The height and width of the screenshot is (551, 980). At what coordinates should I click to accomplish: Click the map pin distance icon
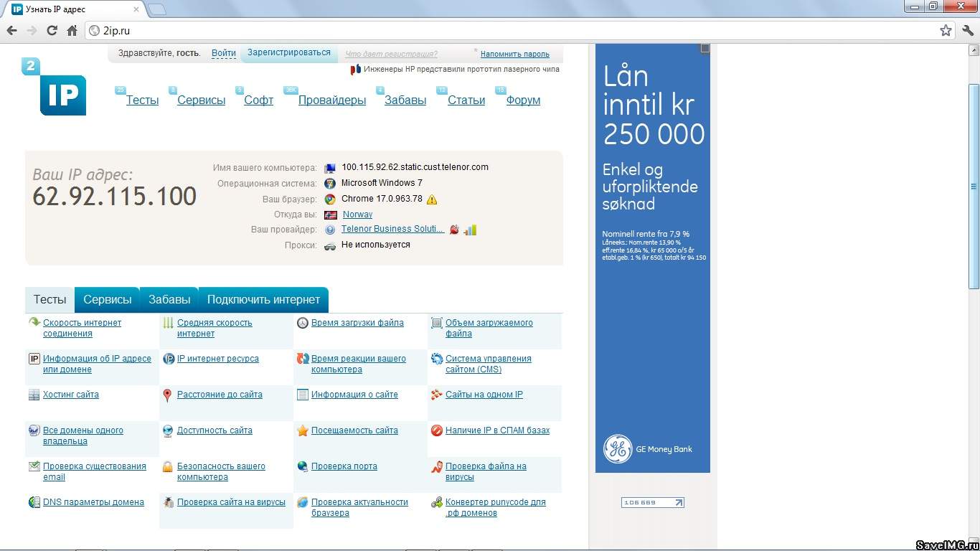(167, 395)
